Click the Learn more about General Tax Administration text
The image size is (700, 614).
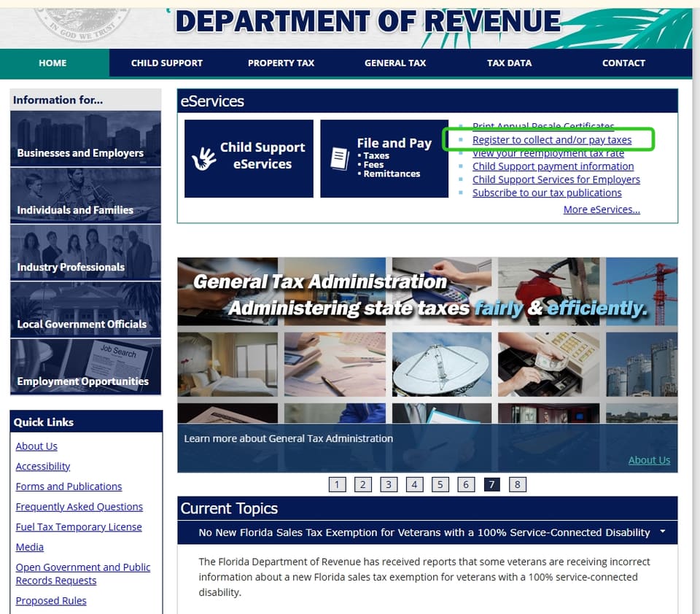pos(289,438)
